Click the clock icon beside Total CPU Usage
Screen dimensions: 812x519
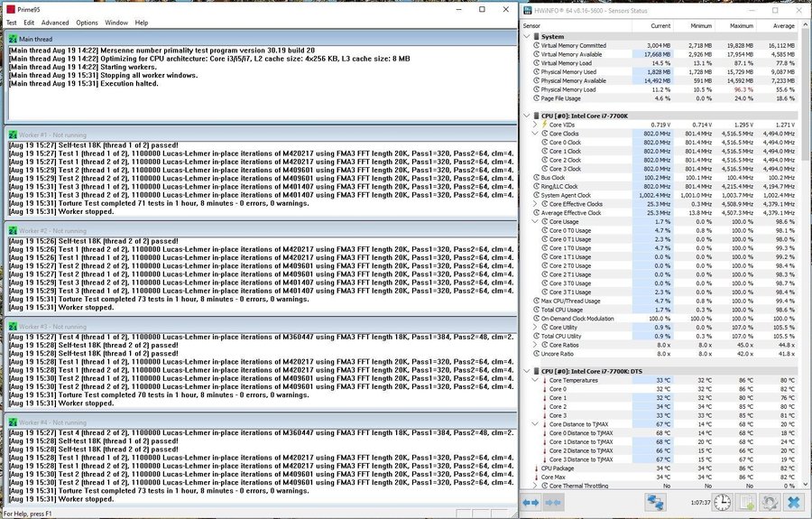click(x=537, y=310)
